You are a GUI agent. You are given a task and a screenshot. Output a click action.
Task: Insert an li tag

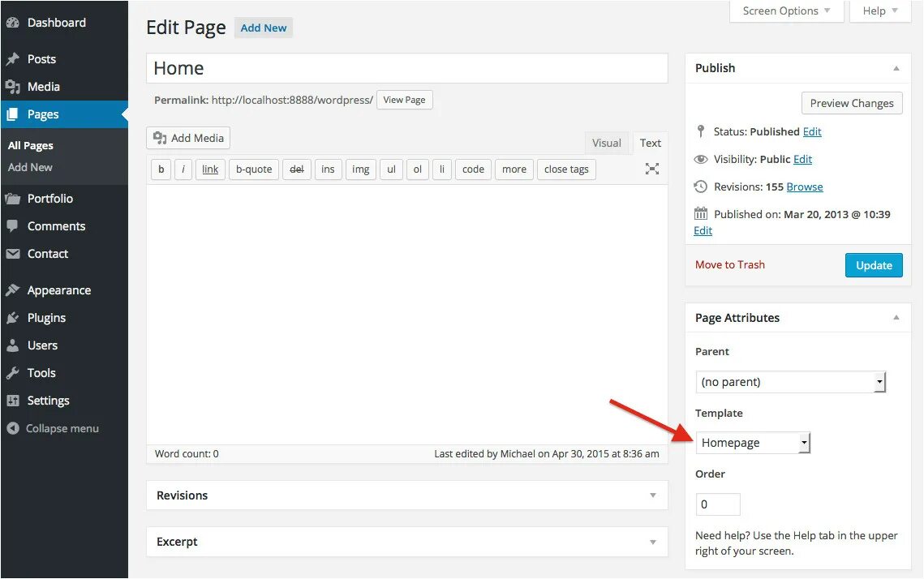coord(442,169)
